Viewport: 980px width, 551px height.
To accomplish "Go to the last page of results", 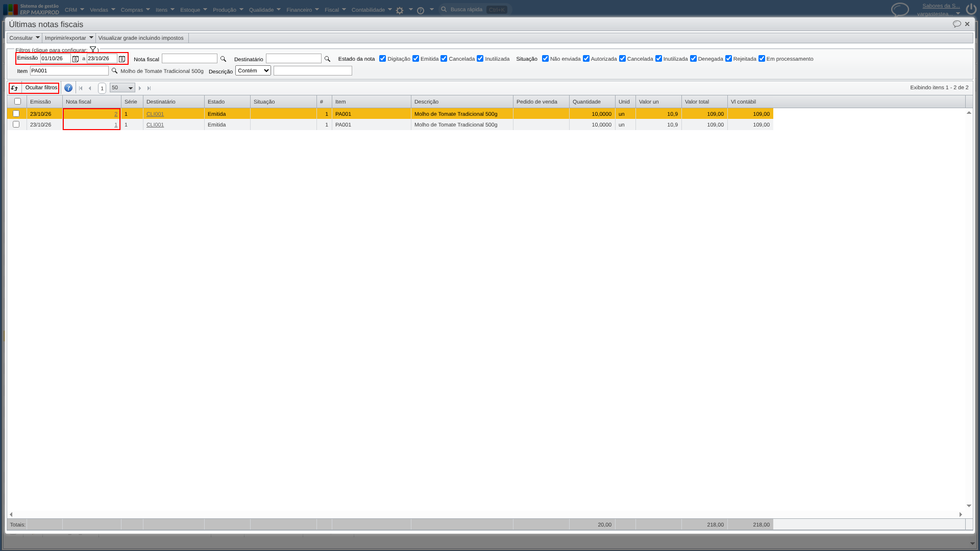I will (x=149, y=88).
